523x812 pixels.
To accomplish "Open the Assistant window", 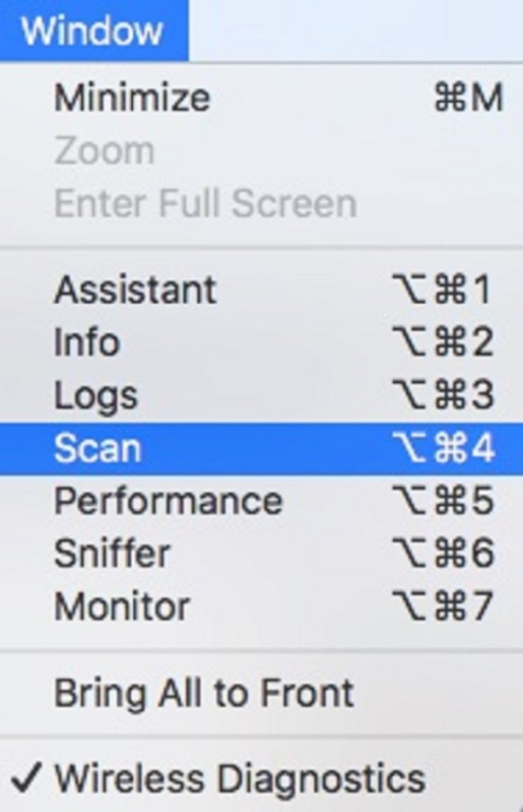I will (135, 290).
